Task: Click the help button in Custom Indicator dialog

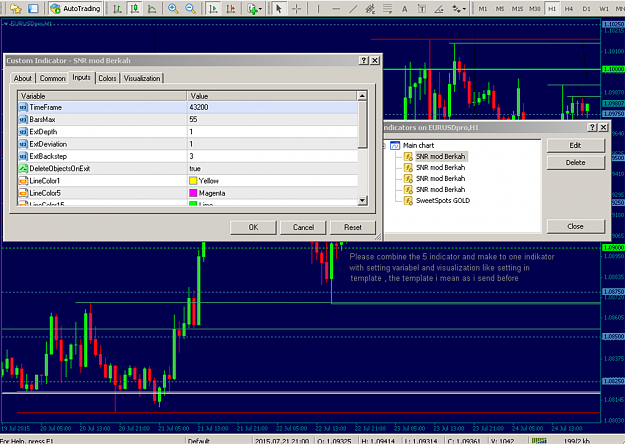Action: click(x=364, y=60)
